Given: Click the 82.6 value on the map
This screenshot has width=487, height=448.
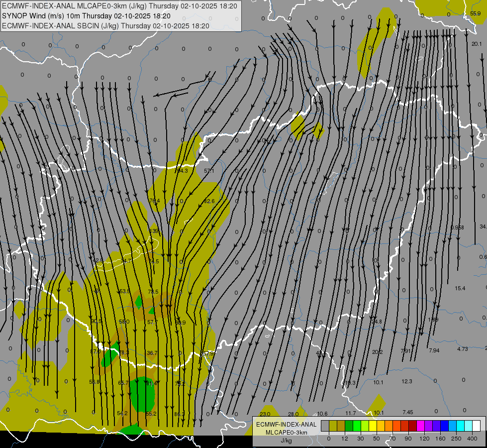Looking at the screenshot, I should pyautogui.click(x=209, y=201).
